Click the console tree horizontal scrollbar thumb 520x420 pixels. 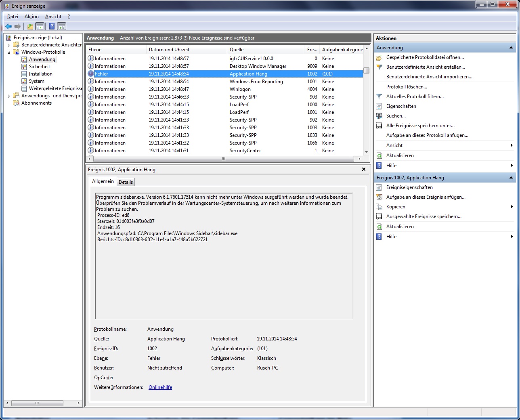coord(37,403)
